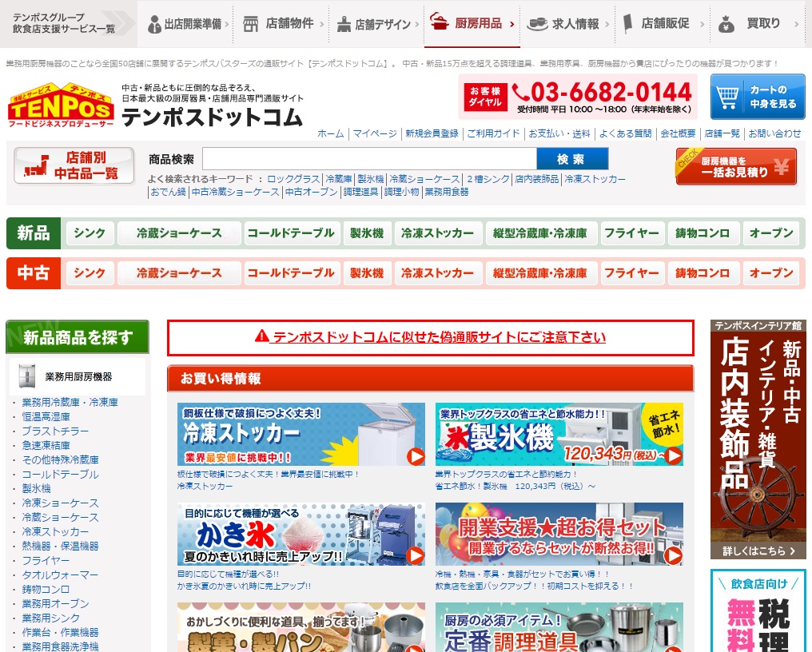This screenshot has height=652, width=812.
Task: Open 業務用冷蔵庫・冷凍庫 in sidebar
Action: click(70, 403)
